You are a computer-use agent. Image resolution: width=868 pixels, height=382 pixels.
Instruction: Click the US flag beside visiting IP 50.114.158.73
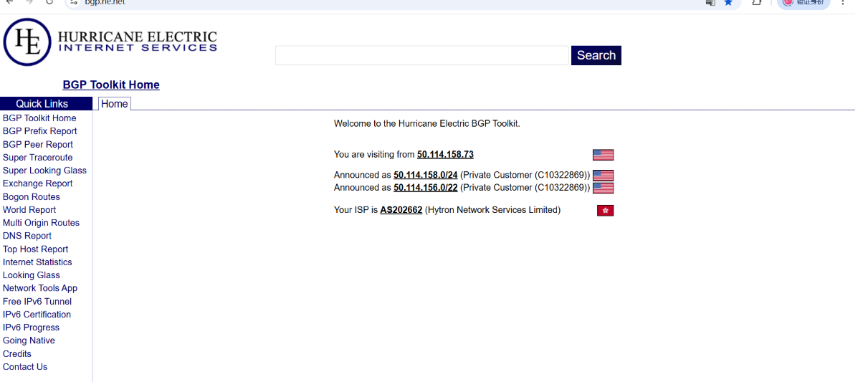[603, 155]
